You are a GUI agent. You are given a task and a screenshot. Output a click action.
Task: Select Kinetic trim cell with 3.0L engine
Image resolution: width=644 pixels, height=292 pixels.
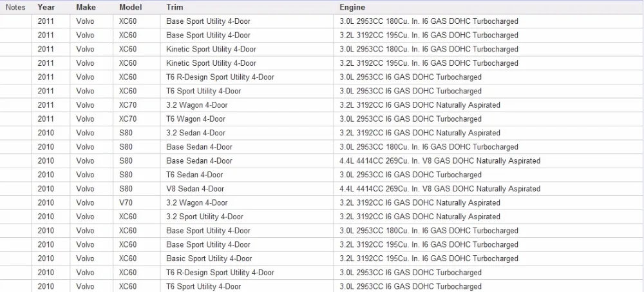247,49
